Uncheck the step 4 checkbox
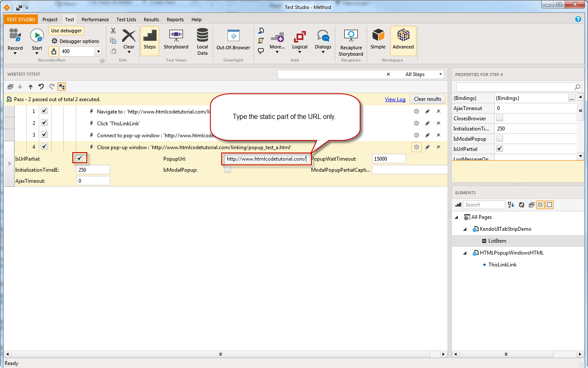Image resolution: width=588 pixels, height=368 pixels. pyautogui.click(x=44, y=147)
